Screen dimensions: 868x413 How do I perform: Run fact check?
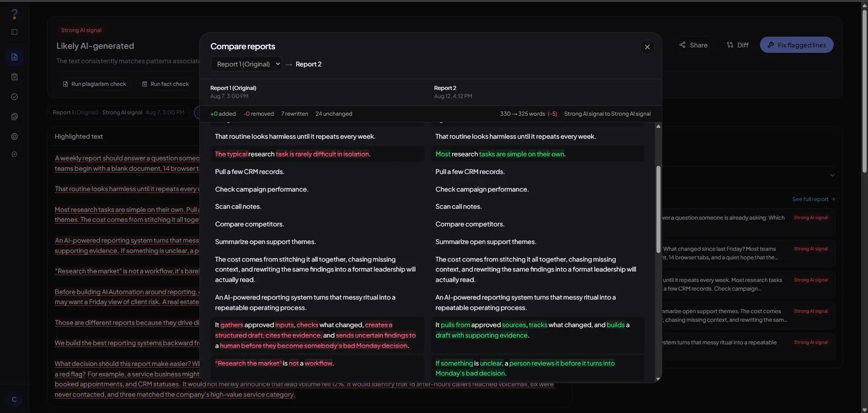[x=165, y=84]
